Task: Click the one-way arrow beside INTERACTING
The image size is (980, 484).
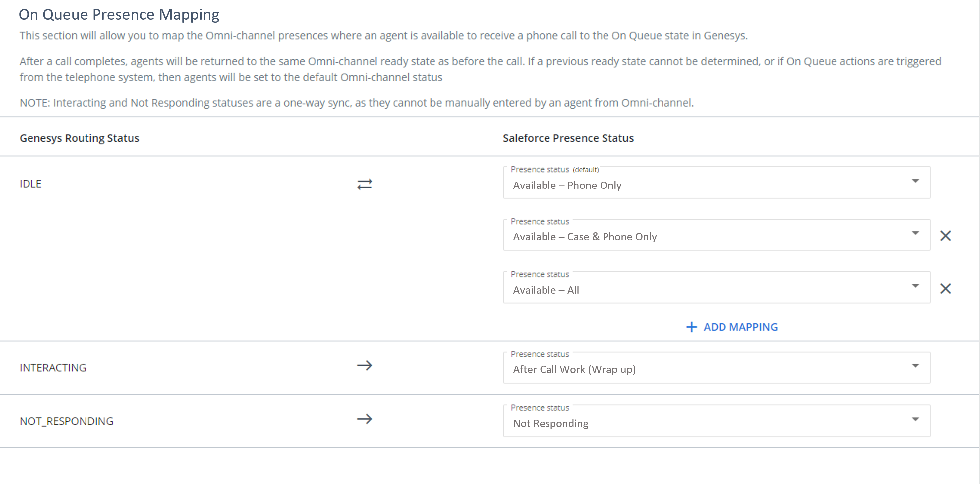Action: coord(364,366)
